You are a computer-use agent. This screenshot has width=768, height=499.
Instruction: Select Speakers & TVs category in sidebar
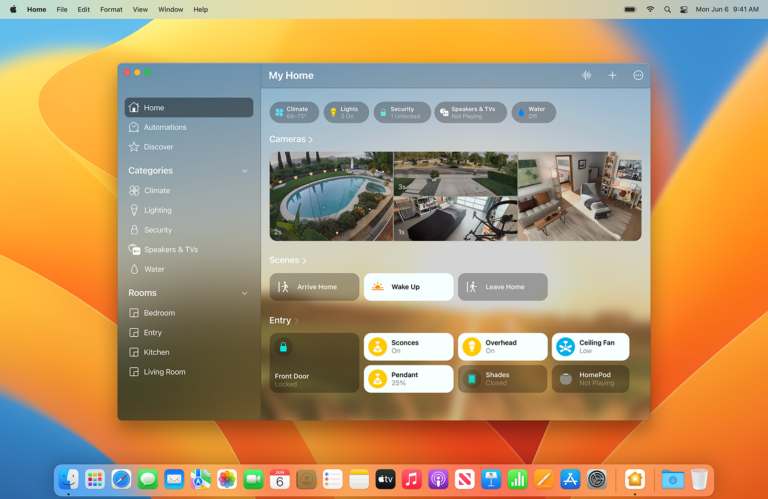point(189,249)
